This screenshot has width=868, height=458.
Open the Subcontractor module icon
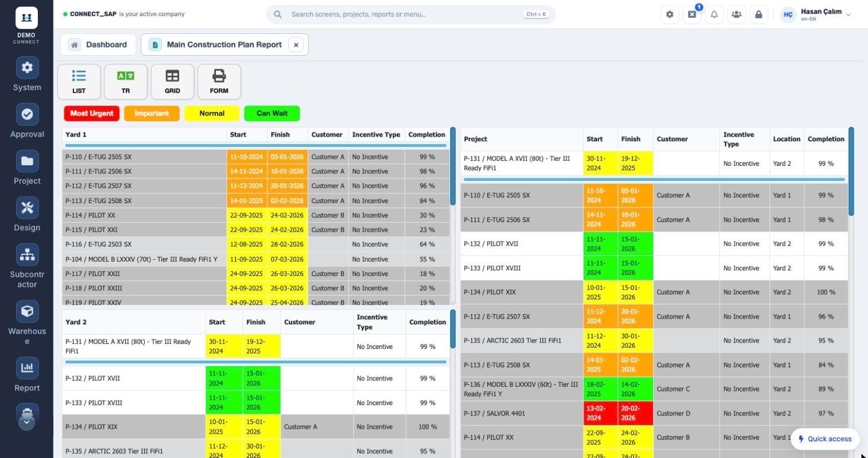pos(27,255)
